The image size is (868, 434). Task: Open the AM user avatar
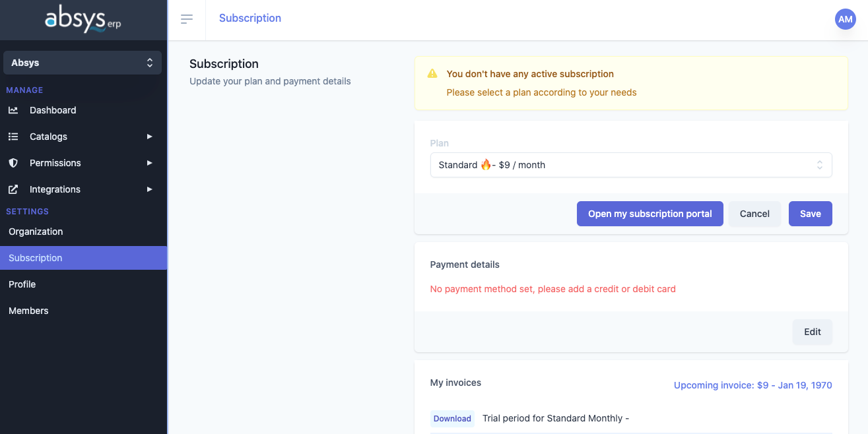[x=845, y=19]
